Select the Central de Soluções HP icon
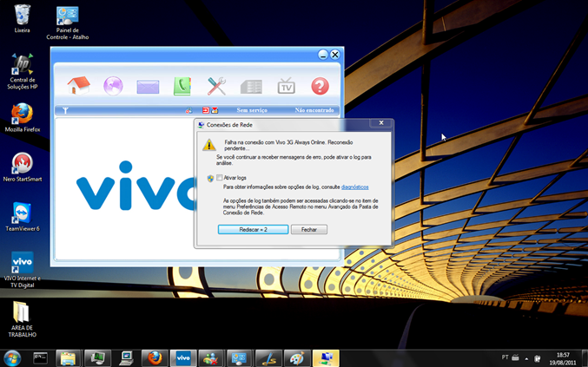This screenshot has height=367, width=588. coord(23,71)
